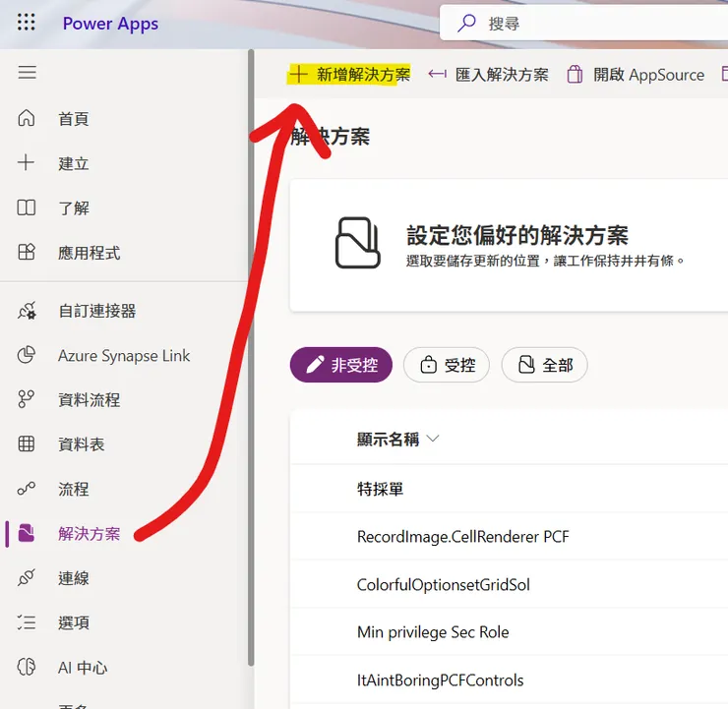Viewport: 728px width, 709px height.
Task: Open the 特採單 solution
Action: [381, 489]
